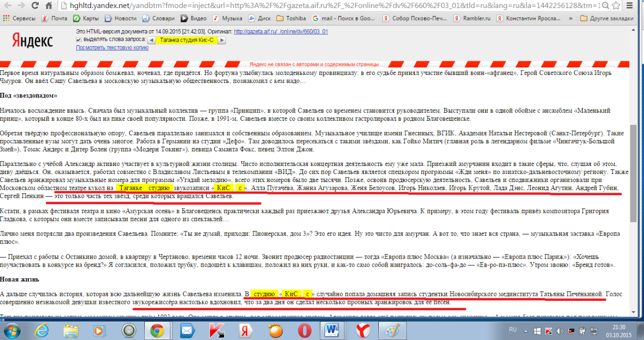Click the heading Под «звездопадом»
The image size is (644, 340).
click(29, 95)
